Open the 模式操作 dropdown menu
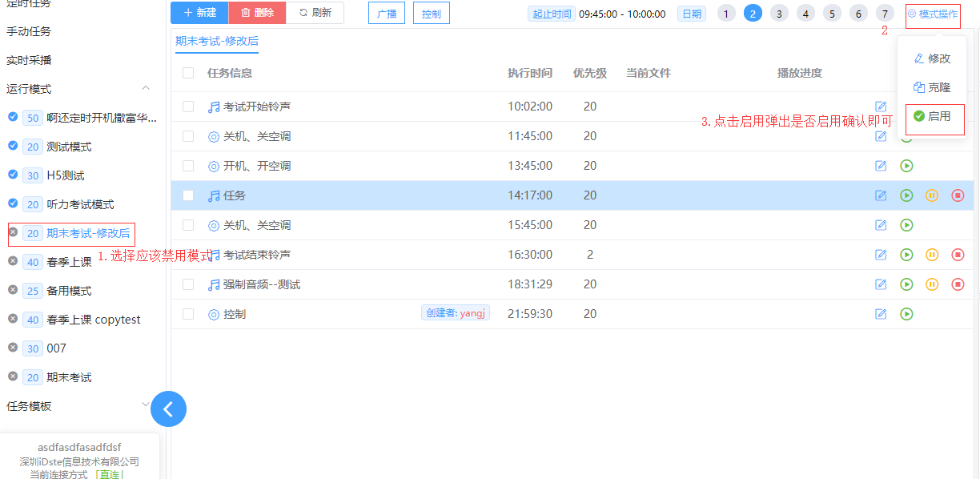 point(933,14)
